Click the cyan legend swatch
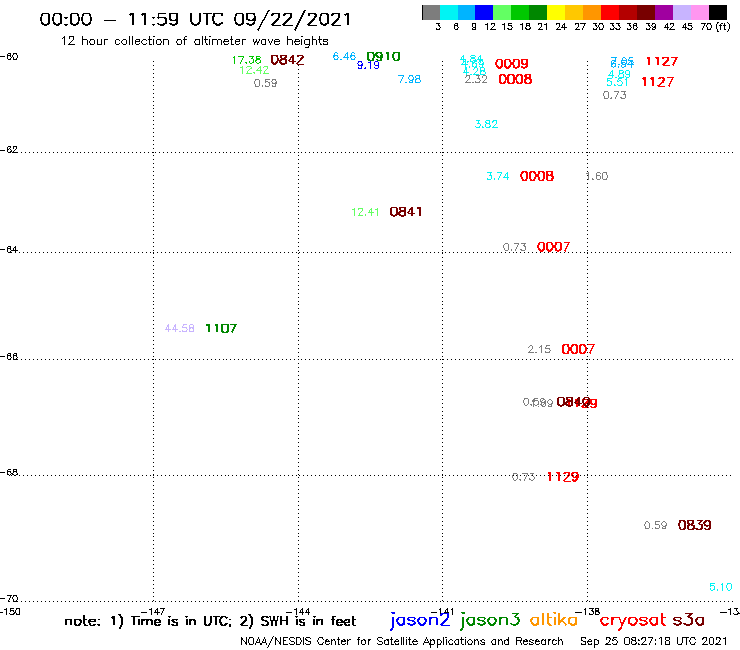 [449, 12]
